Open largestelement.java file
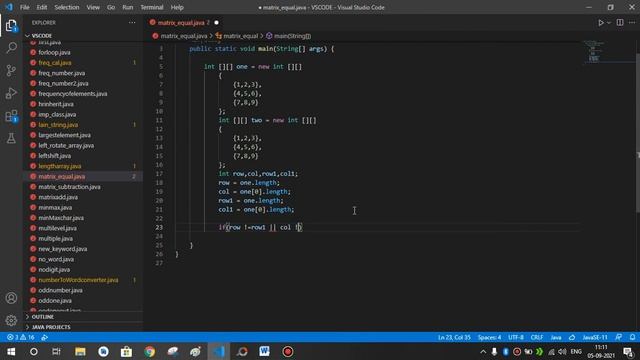The width and height of the screenshot is (640, 360). 64,135
